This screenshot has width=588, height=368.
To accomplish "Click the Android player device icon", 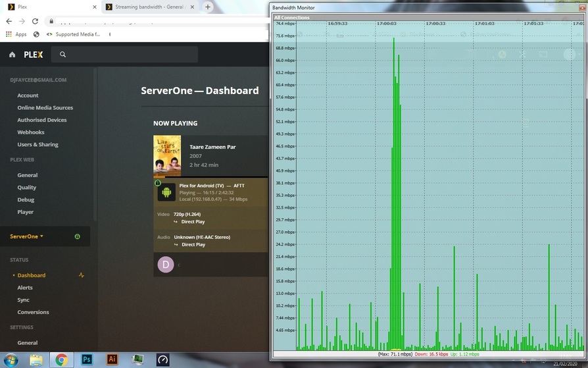I will click(166, 192).
